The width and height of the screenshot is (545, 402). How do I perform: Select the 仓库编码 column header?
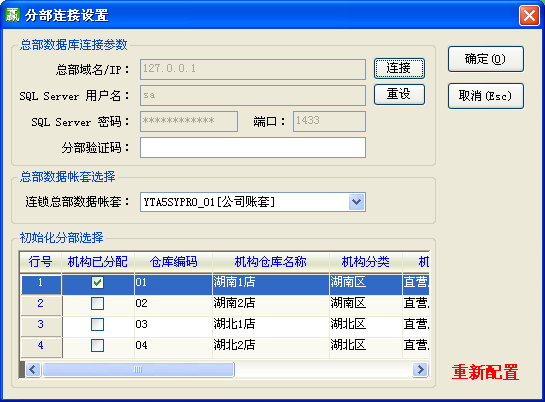pyautogui.click(x=173, y=262)
